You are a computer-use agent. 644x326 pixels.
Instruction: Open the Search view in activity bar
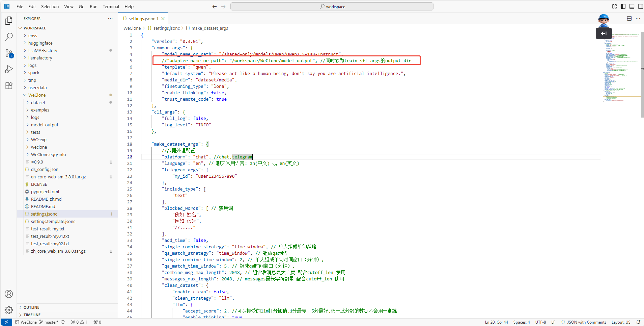click(x=9, y=36)
